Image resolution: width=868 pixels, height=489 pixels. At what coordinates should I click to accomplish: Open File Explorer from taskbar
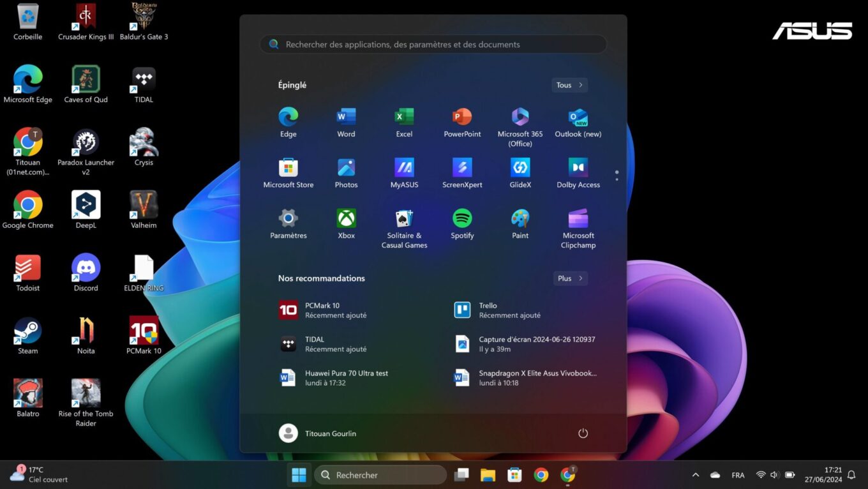tap(488, 475)
